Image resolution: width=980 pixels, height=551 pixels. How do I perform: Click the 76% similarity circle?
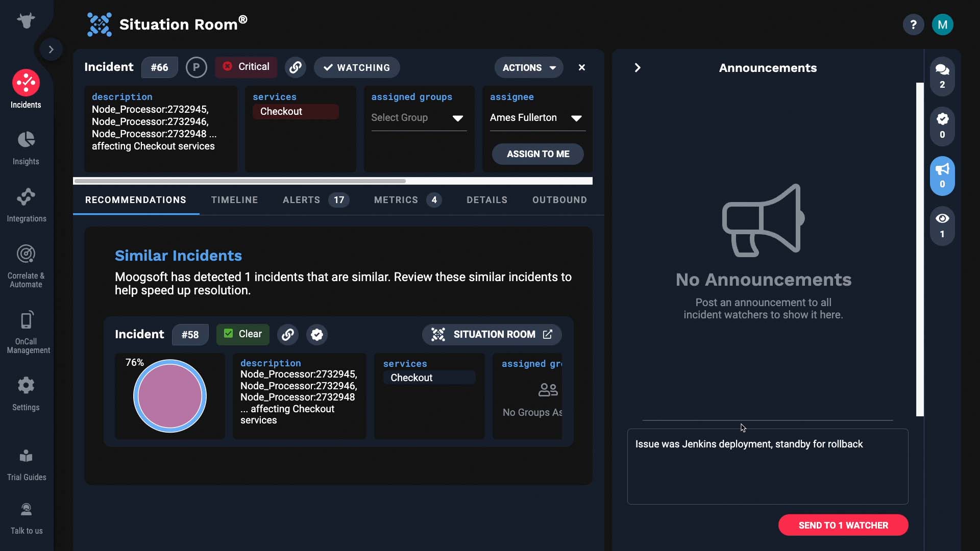click(170, 396)
